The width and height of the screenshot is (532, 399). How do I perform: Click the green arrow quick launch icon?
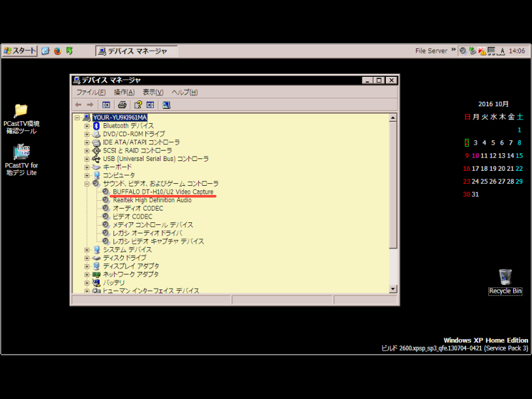(70, 51)
